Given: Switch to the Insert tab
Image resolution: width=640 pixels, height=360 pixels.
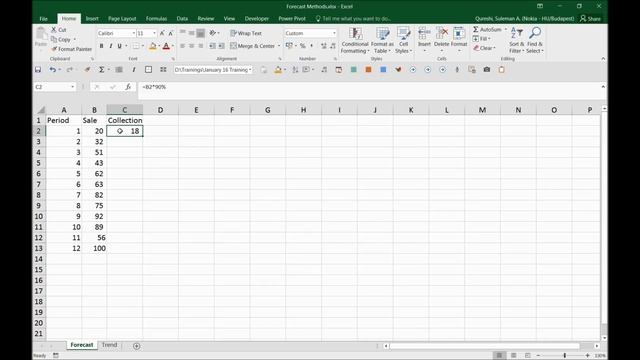Looking at the screenshot, I should tap(92, 19).
